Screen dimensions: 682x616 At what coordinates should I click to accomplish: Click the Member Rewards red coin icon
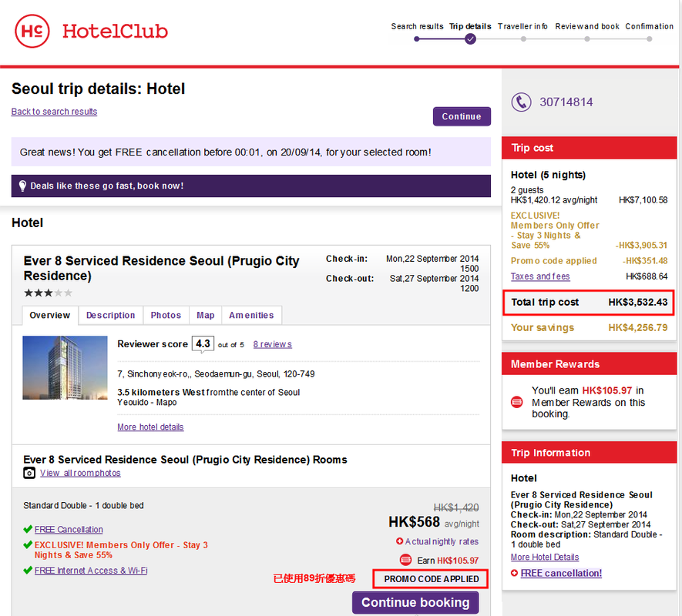pyautogui.click(x=517, y=402)
